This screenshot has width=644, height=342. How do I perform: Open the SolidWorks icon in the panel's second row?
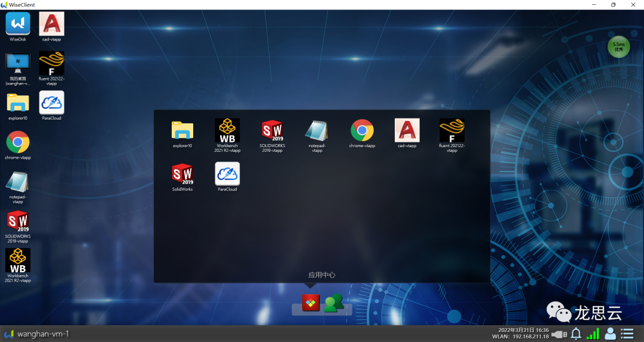click(x=182, y=174)
